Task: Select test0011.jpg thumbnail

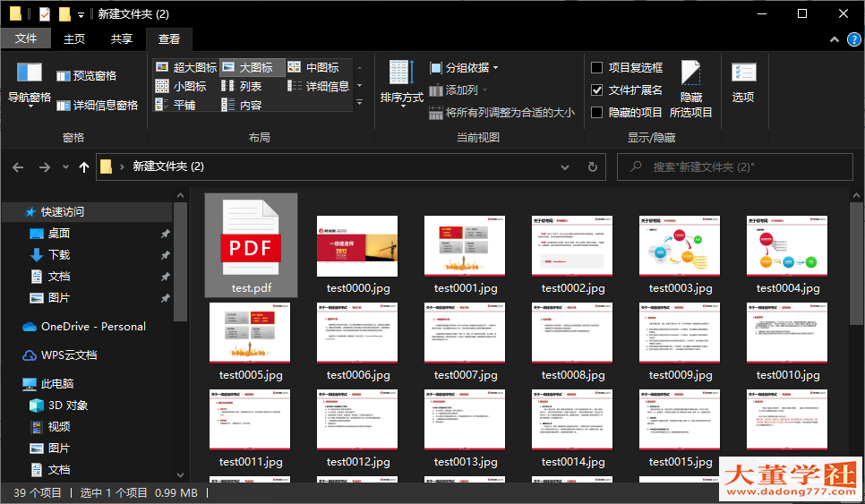Action: point(250,420)
